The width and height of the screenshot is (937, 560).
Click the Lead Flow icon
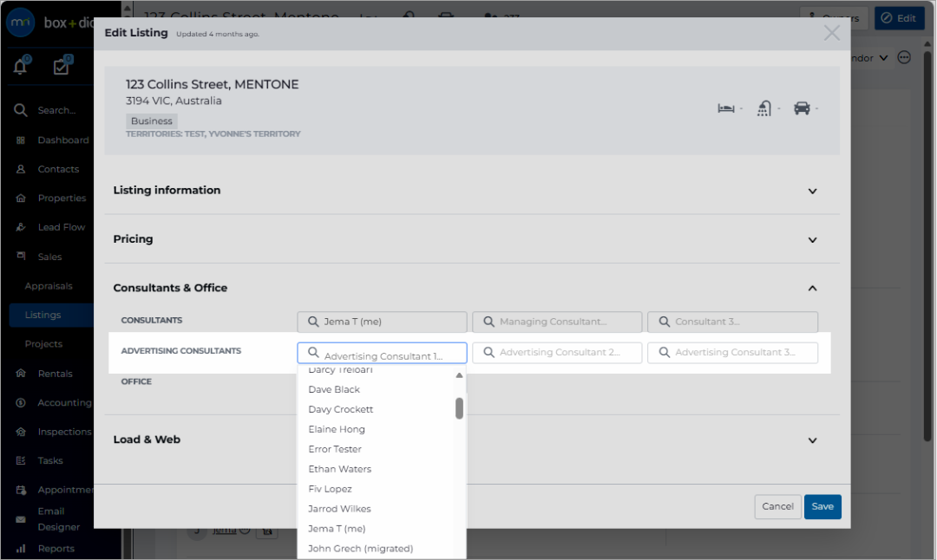coord(21,227)
